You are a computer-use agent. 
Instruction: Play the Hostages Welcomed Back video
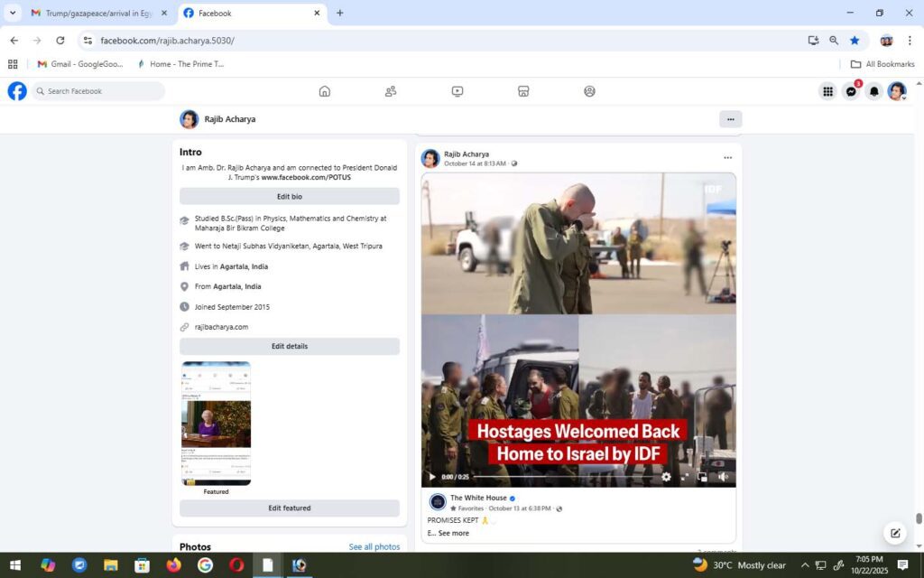coord(431,477)
